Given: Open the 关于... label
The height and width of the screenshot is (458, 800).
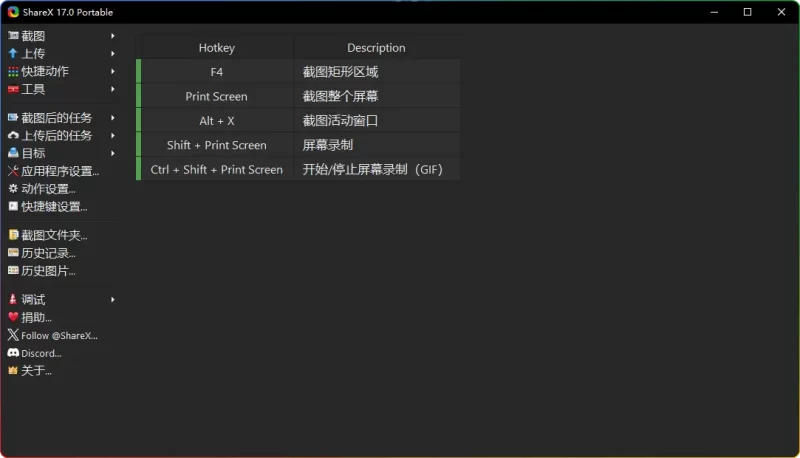Looking at the screenshot, I should [36, 371].
